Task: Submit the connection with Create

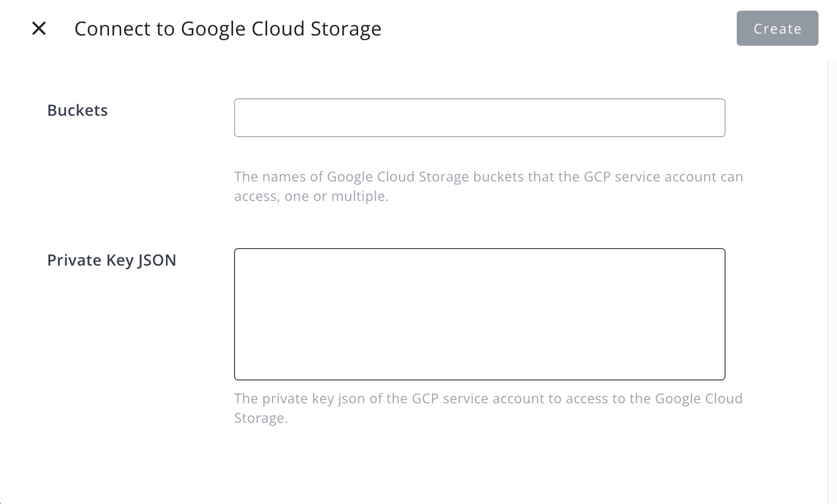Action: 777,29
